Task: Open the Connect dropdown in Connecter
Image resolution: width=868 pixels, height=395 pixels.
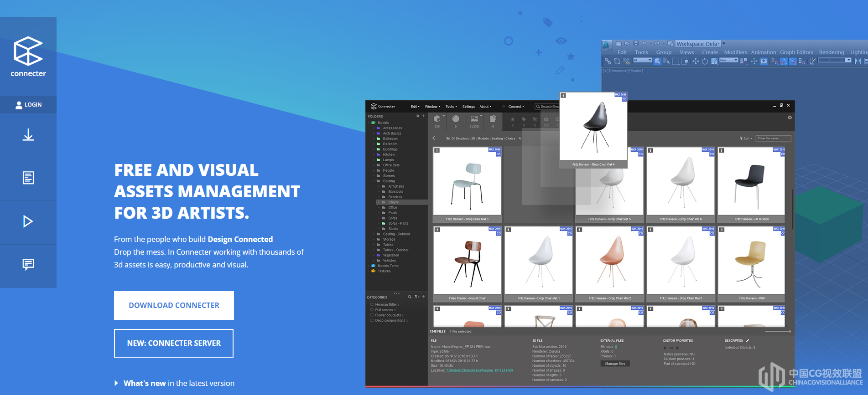Action: 516,107
